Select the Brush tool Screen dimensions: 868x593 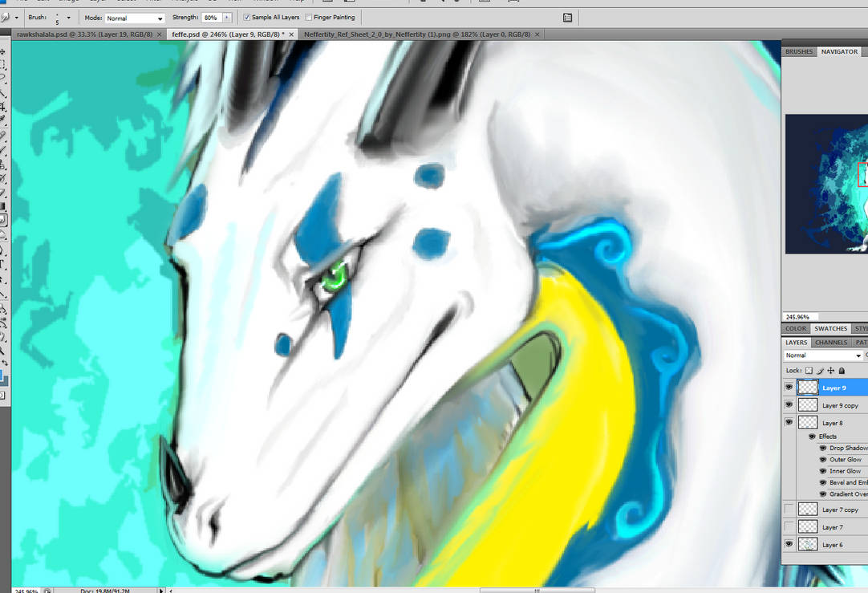pos(2,150)
